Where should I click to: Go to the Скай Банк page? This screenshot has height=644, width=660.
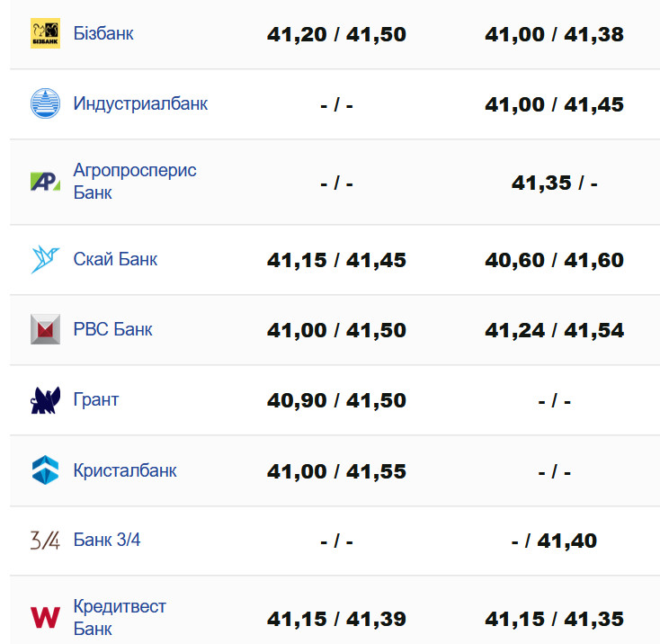coord(115,260)
